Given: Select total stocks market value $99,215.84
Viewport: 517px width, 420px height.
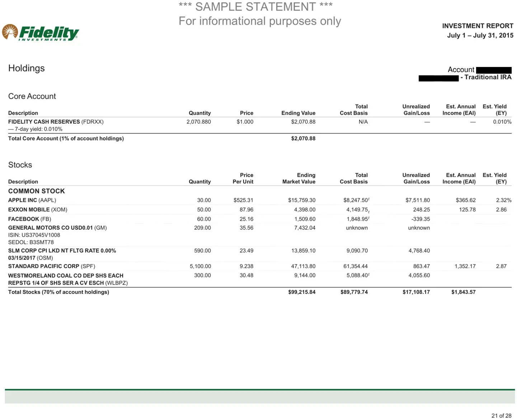Looking at the screenshot, I should coord(302,292).
